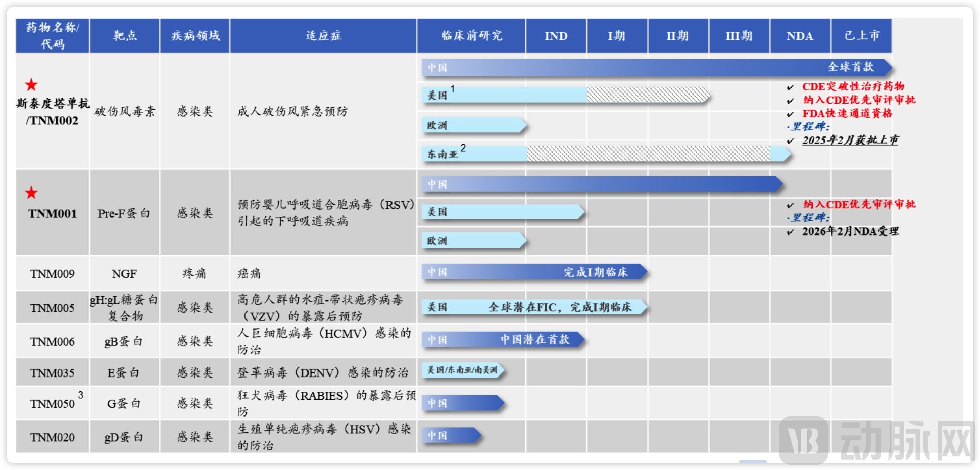Click the 适应症 column header
980x470 pixels.
pos(323,36)
